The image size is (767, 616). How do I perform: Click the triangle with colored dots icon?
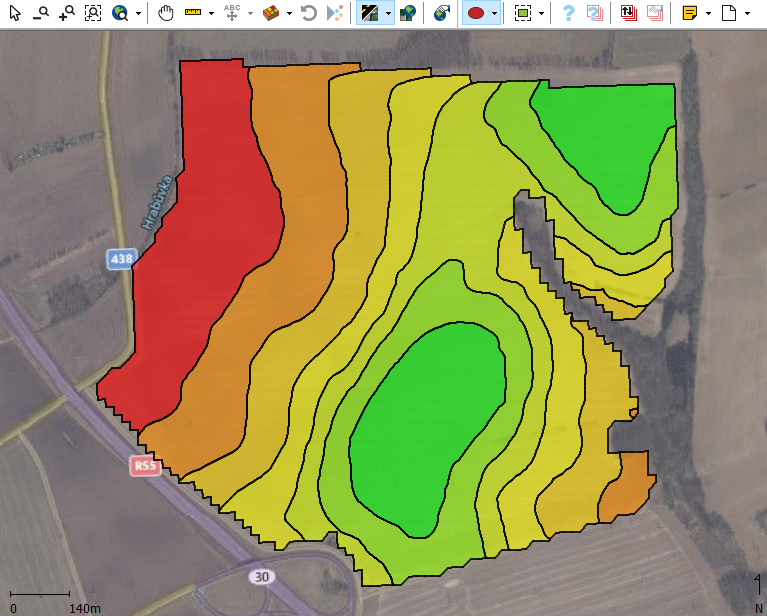(x=335, y=13)
